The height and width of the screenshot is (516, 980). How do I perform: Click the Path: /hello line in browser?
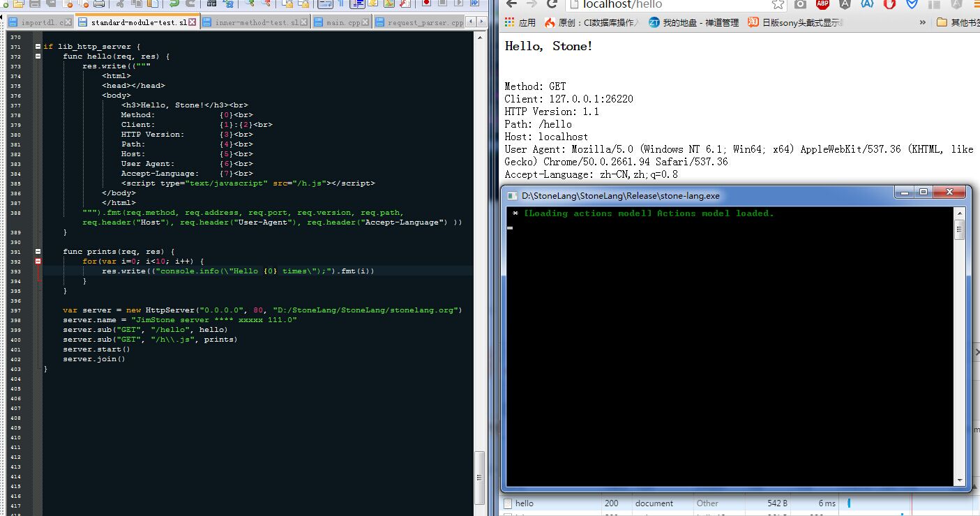pos(538,124)
